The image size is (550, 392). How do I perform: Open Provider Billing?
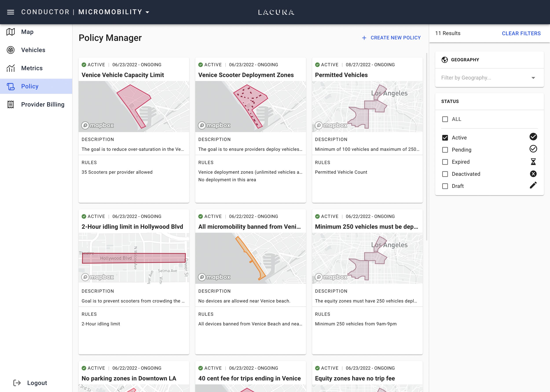(36, 105)
